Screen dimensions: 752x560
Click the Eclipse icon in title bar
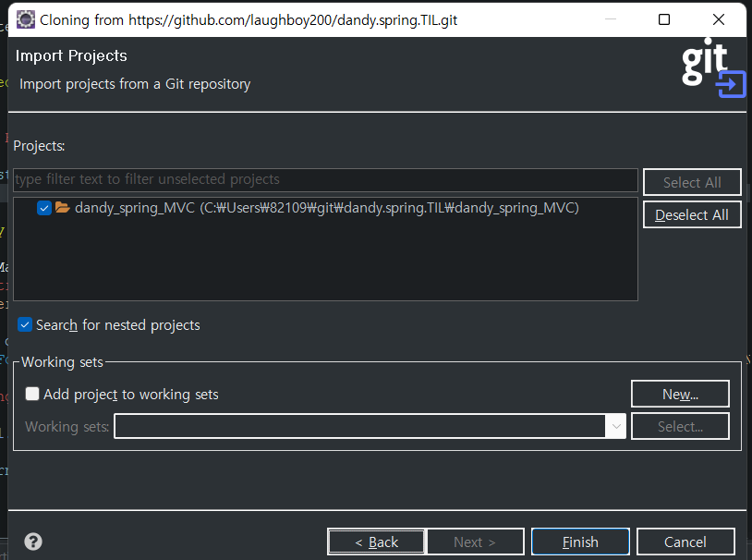click(x=26, y=19)
